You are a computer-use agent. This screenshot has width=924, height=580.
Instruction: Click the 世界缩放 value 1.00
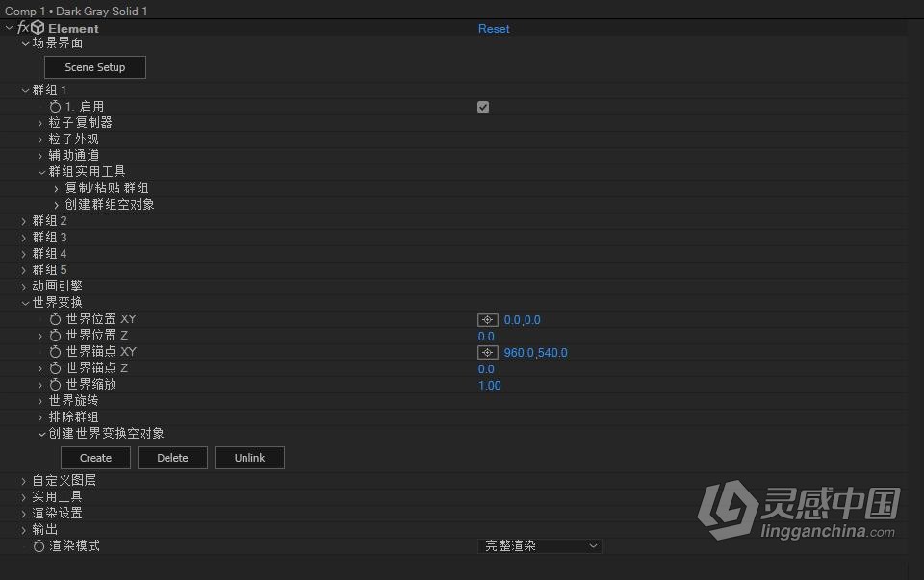(x=490, y=386)
